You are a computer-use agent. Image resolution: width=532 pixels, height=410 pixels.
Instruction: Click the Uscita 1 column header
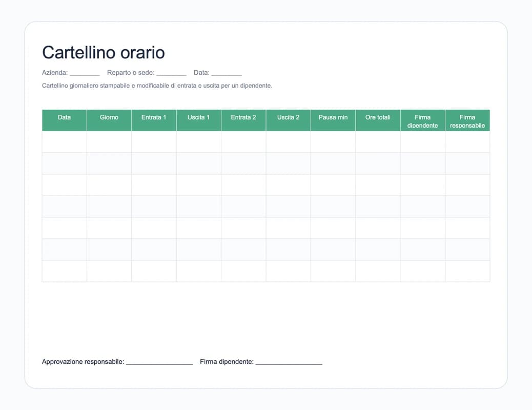click(199, 120)
